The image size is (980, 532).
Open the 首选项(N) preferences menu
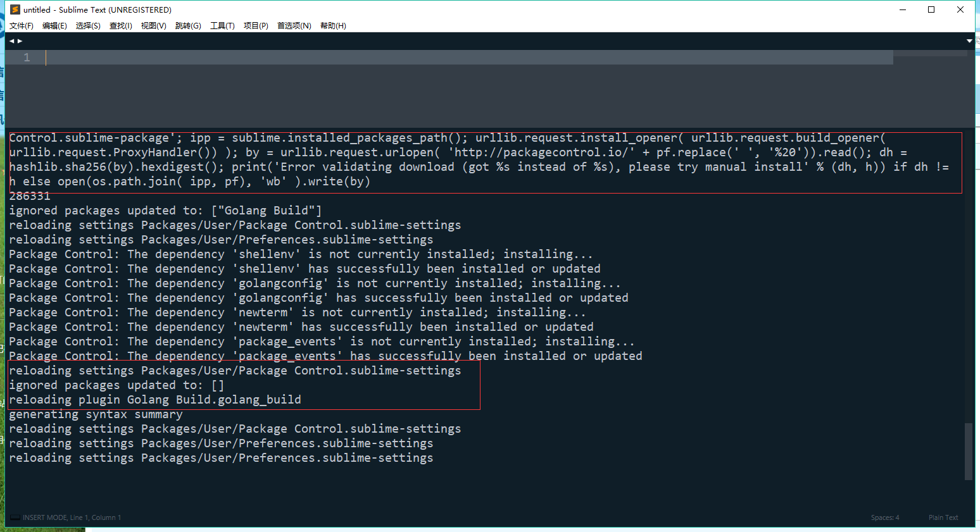pyautogui.click(x=294, y=26)
